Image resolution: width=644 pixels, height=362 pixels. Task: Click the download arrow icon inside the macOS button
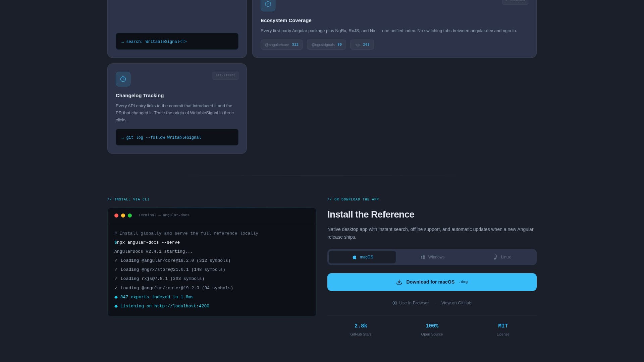(x=399, y=282)
